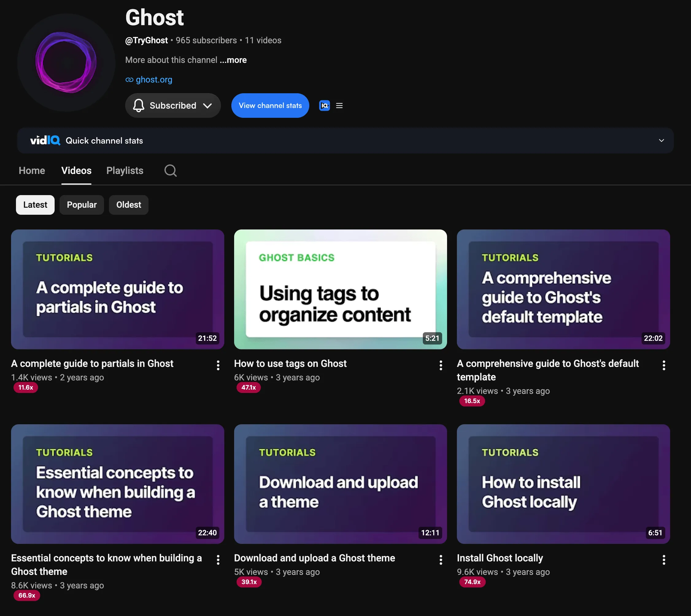Click "9.6K views • 3 years ago" text
The image size is (691, 616).
(503, 572)
